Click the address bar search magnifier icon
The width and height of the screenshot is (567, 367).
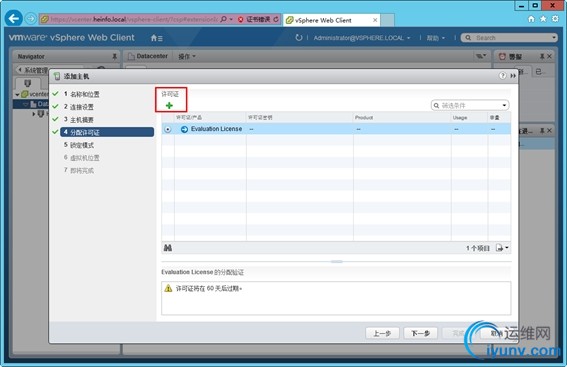[x=223, y=19]
